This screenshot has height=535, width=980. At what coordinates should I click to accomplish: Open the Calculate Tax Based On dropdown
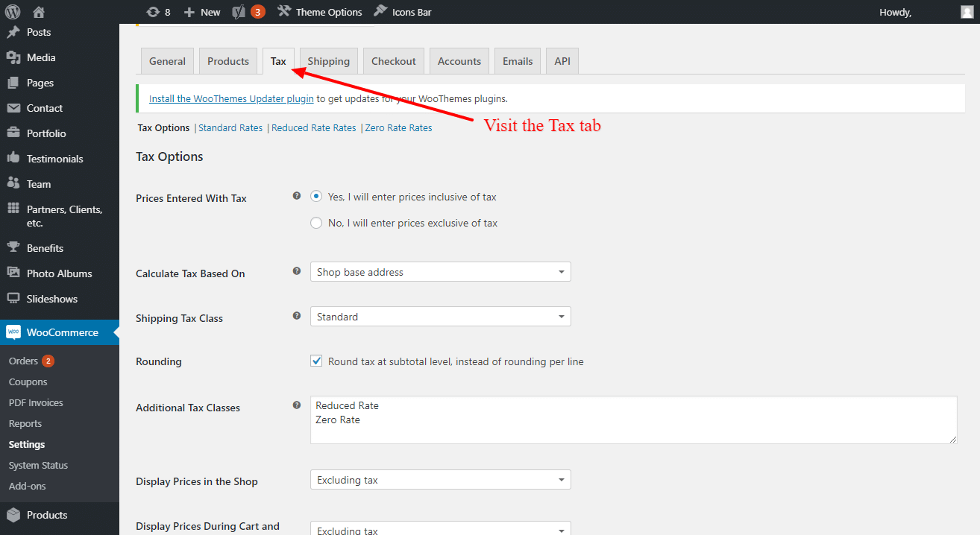[x=441, y=272]
